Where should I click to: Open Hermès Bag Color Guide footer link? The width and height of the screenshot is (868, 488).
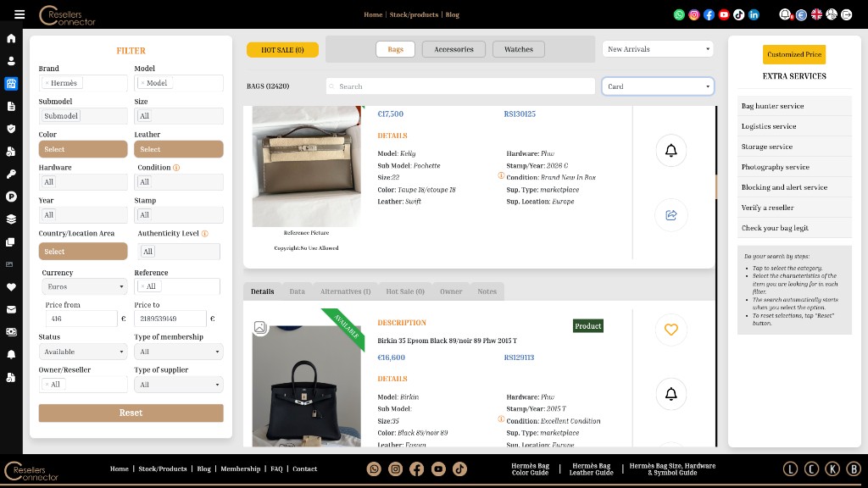(530, 469)
